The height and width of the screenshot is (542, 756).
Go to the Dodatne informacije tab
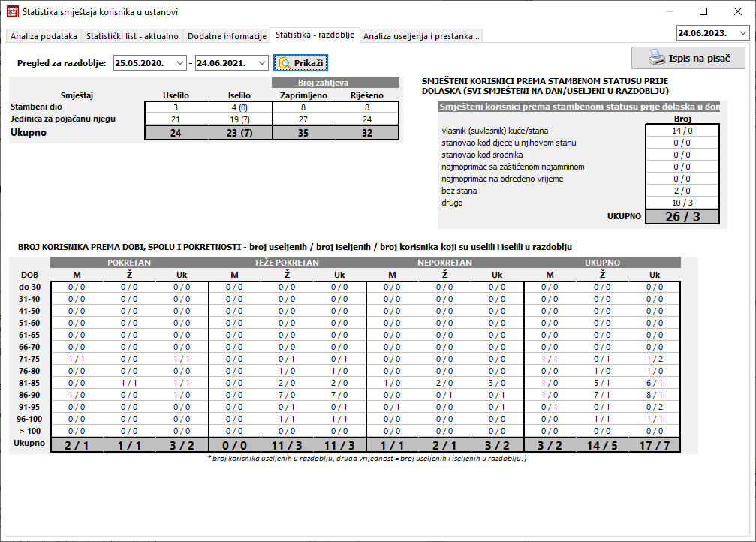pyautogui.click(x=227, y=36)
